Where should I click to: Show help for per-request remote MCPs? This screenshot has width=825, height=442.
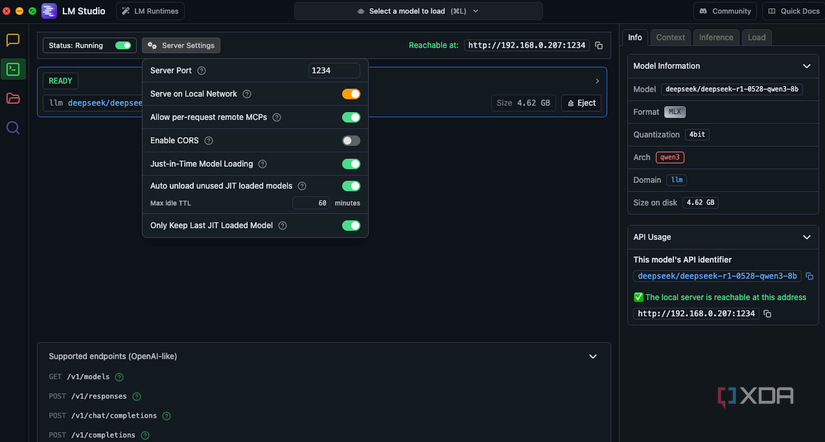[277, 117]
